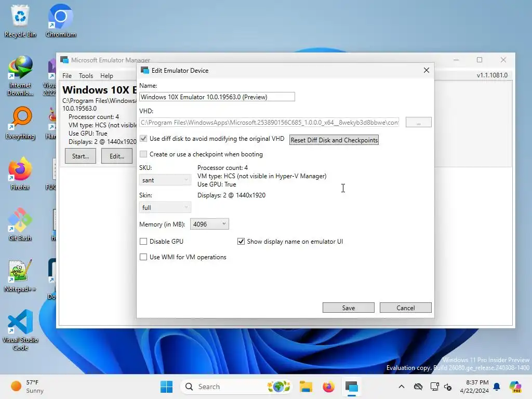Click 'Reset Diff Disk and Checkpoints' button
This screenshot has width=532, height=399.
(334, 140)
